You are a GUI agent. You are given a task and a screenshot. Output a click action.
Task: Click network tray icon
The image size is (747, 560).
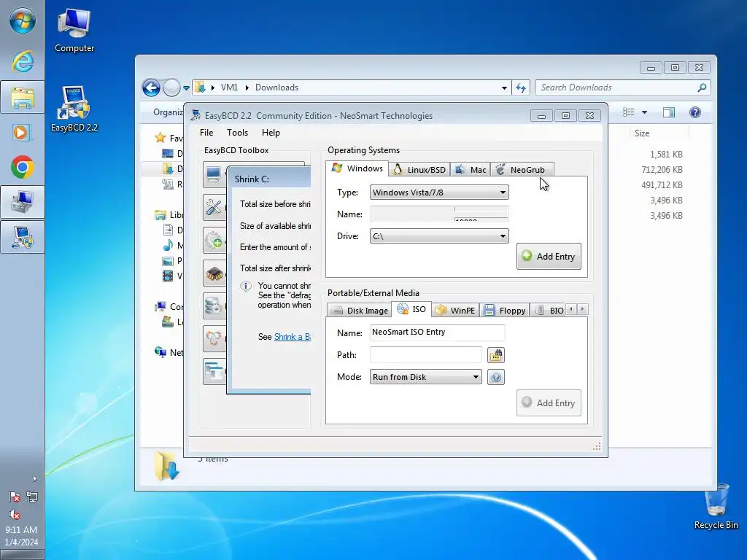pyautogui.click(x=32, y=497)
